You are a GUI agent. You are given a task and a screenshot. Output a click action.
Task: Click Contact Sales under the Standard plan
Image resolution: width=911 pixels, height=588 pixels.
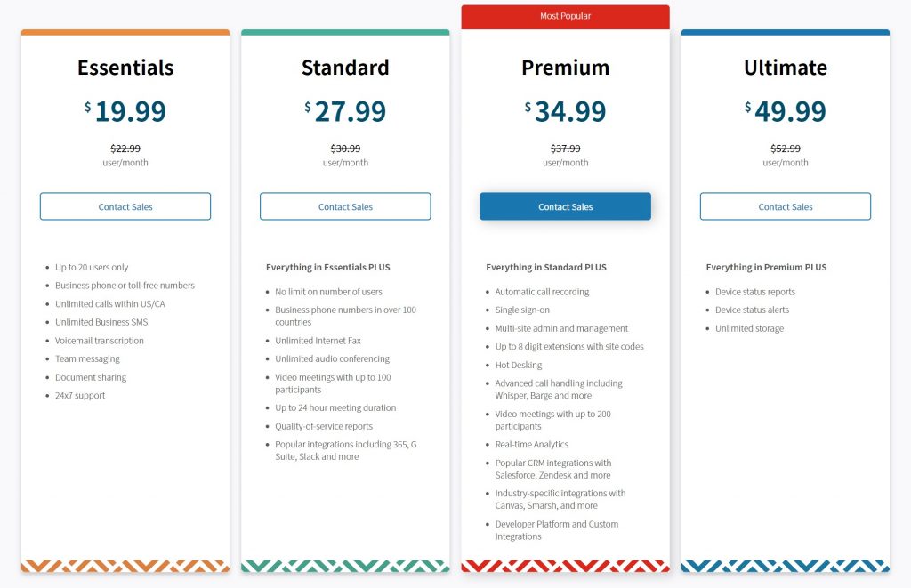[345, 206]
